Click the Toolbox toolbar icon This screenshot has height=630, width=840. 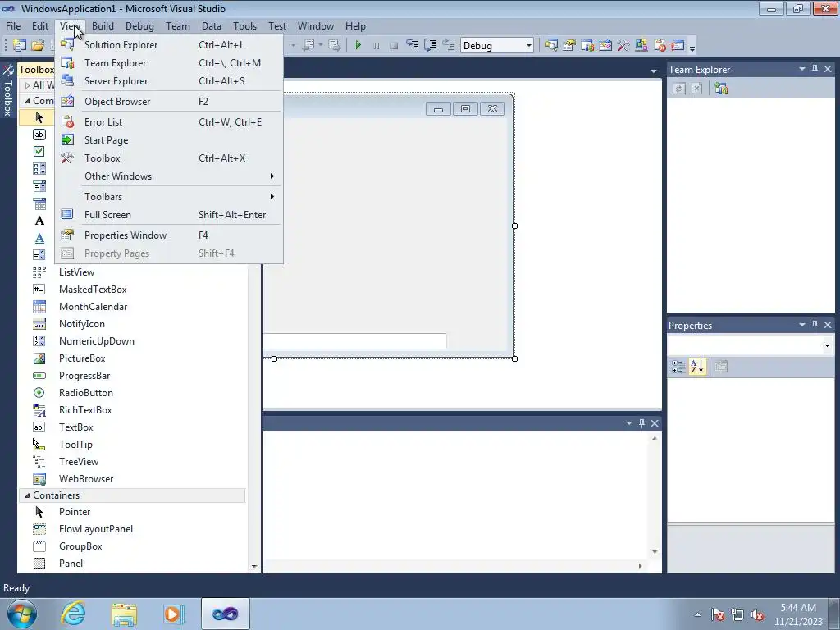pyautogui.click(x=623, y=46)
